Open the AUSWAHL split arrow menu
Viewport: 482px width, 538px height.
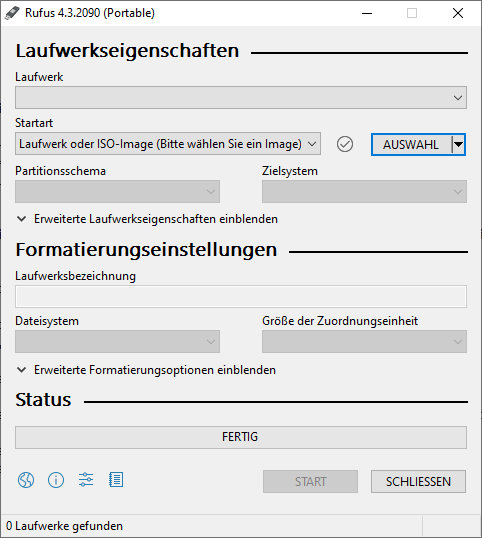pyautogui.click(x=458, y=144)
